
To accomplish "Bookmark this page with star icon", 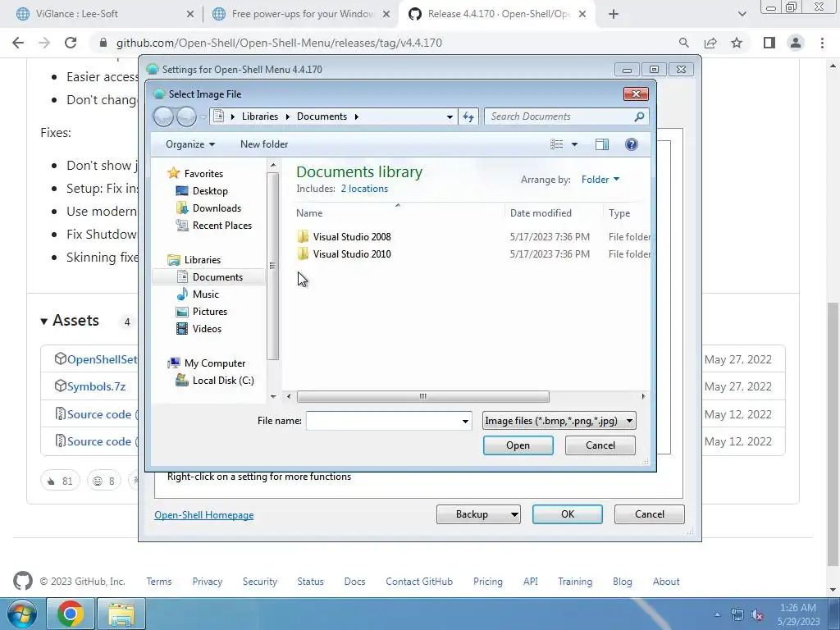I will tap(737, 43).
